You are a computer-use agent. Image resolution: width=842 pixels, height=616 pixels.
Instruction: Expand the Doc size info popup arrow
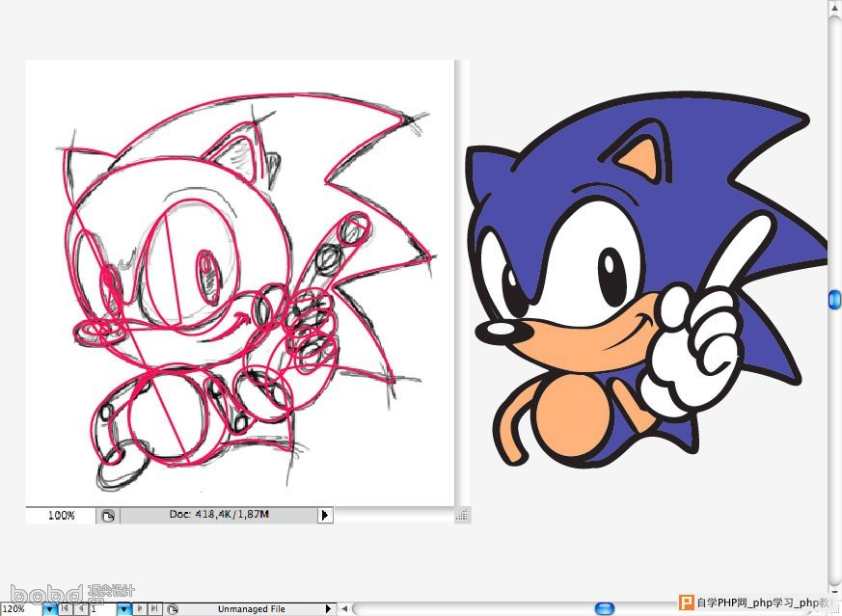point(324,516)
